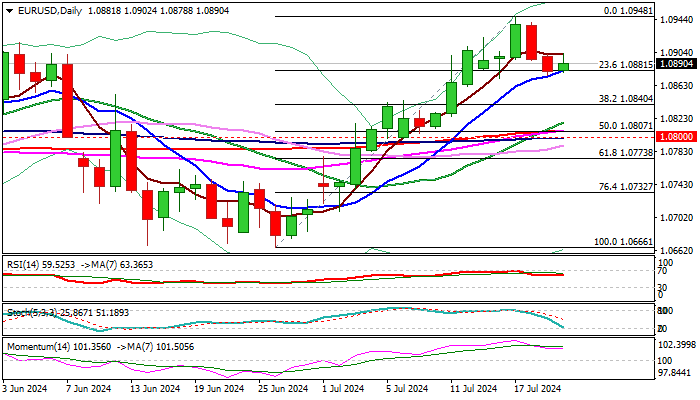The width and height of the screenshot is (700, 400).
Task: Select the 23.6 1.08815 Fibonacci level label
Action: (626, 65)
